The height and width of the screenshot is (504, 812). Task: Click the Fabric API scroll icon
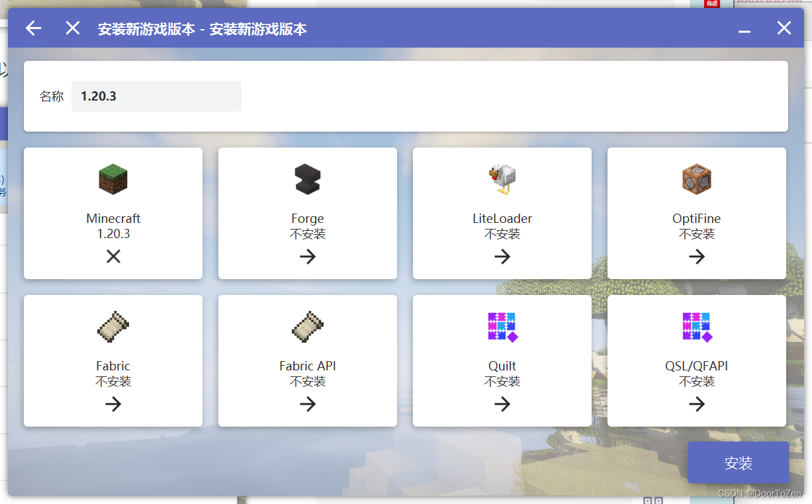(x=308, y=327)
